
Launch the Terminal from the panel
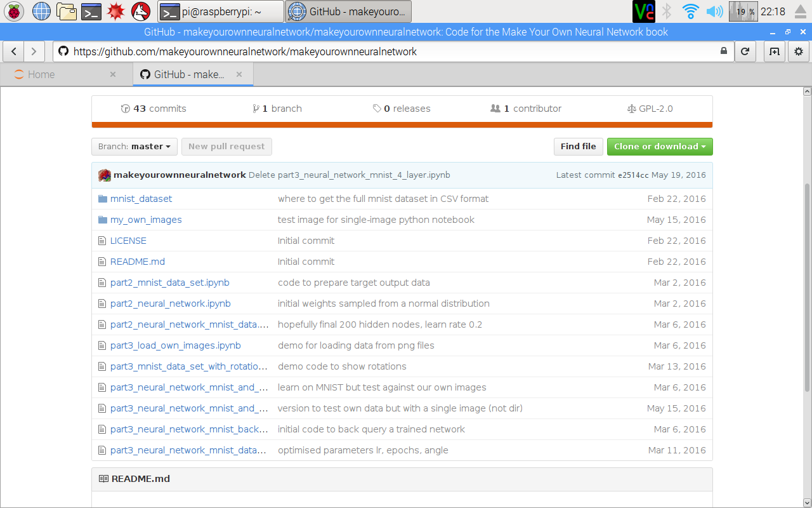point(91,11)
